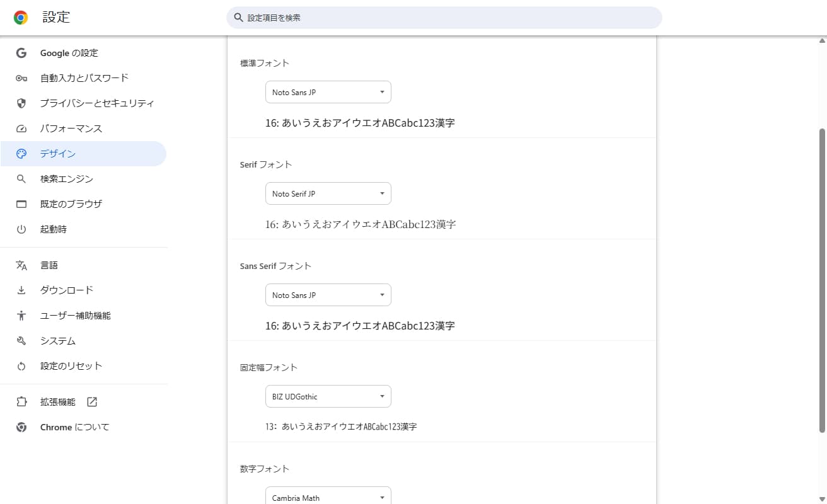
Task: Open ダウンロード settings section
Action: 67,290
